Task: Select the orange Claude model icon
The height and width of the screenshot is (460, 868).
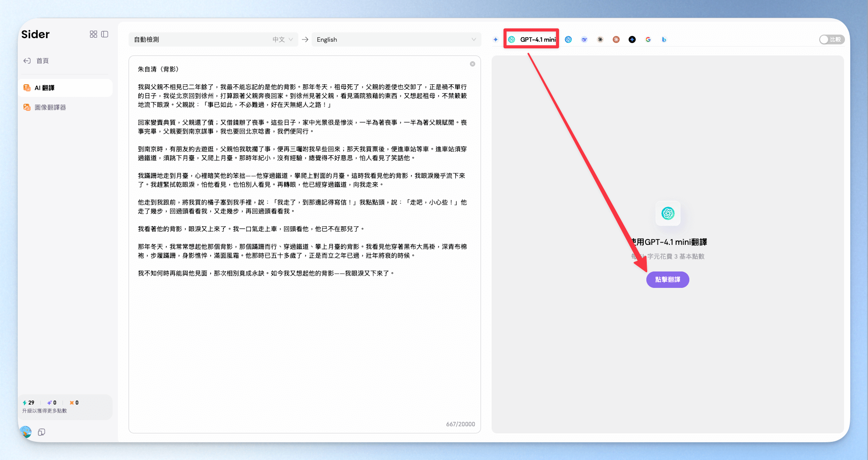Action: click(x=616, y=39)
